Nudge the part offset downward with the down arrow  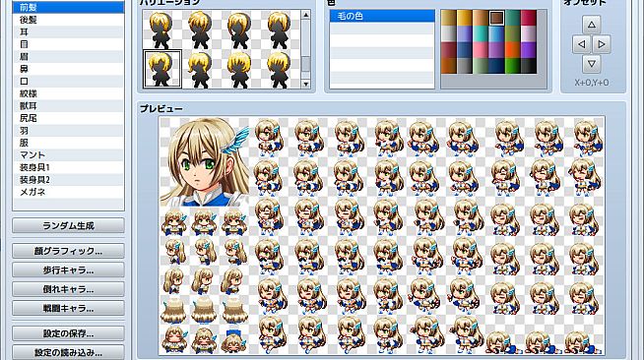click(x=592, y=64)
